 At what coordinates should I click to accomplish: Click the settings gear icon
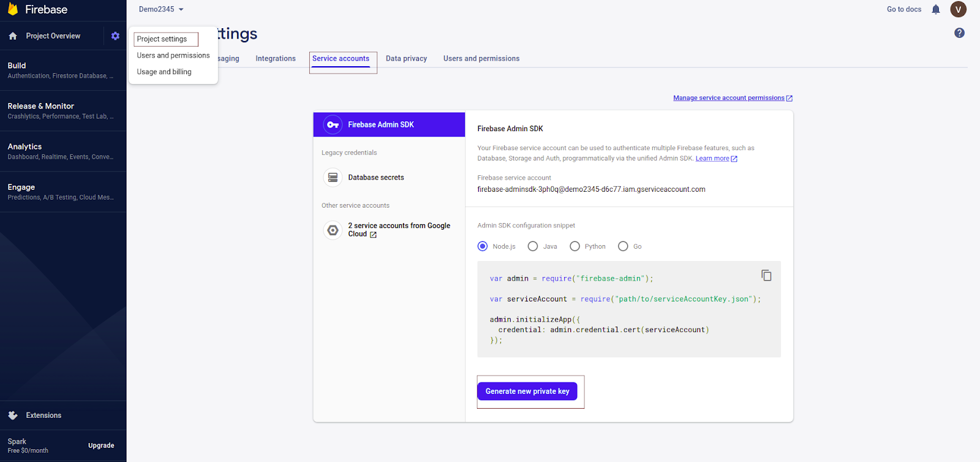pyautogui.click(x=115, y=36)
